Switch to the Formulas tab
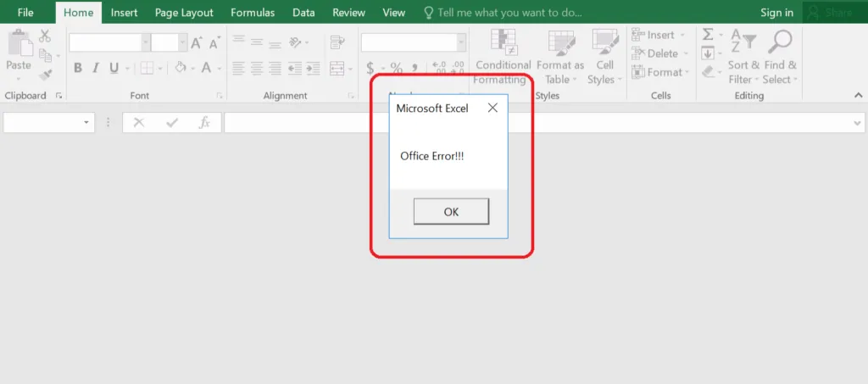 (253, 12)
